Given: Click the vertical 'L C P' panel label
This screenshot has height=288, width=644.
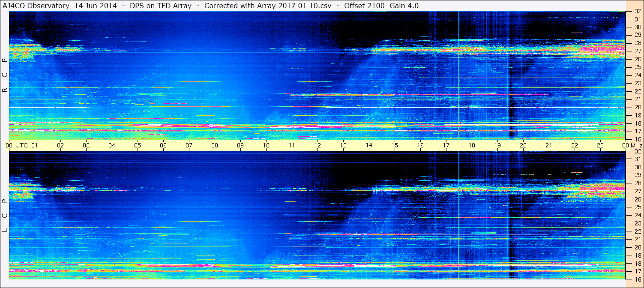Looking at the screenshot, I should [x=5, y=216].
